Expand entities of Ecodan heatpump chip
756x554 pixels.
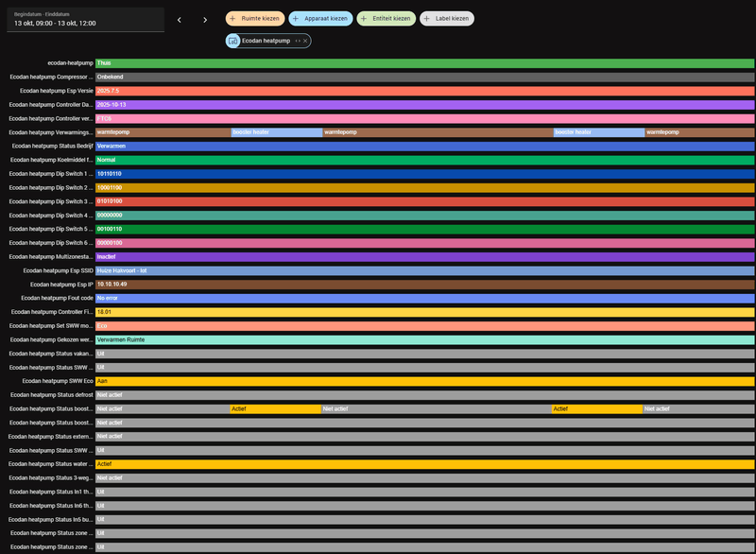point(298,41)
